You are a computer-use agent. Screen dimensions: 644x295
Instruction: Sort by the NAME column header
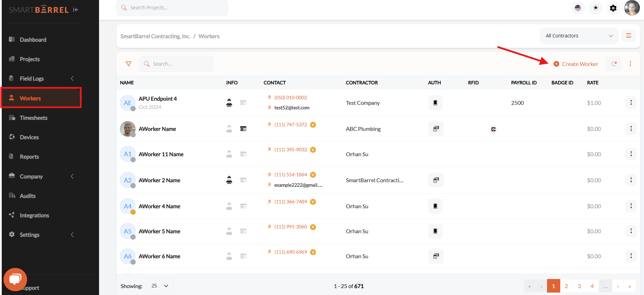click(x=127, y=83)
